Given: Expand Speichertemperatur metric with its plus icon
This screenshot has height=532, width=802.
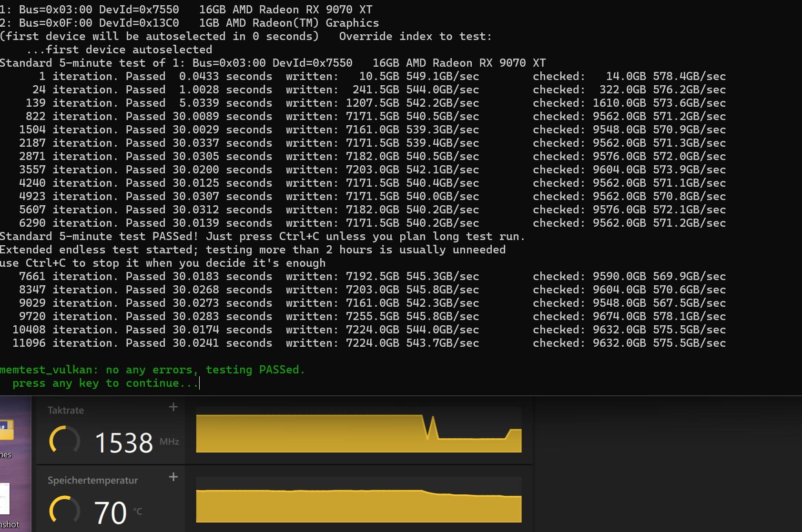Looking at the screenshot, I should click(173, 477).
